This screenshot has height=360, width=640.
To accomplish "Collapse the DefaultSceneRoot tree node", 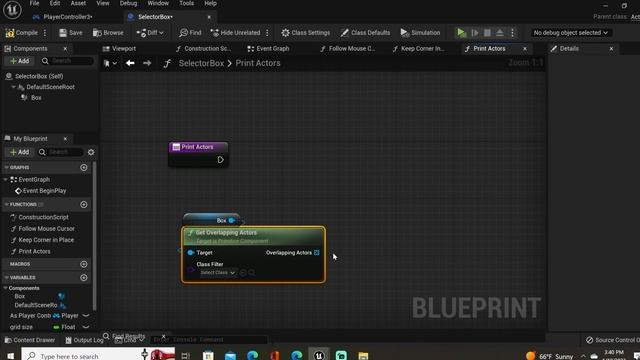I will click(x=13, y=87).
